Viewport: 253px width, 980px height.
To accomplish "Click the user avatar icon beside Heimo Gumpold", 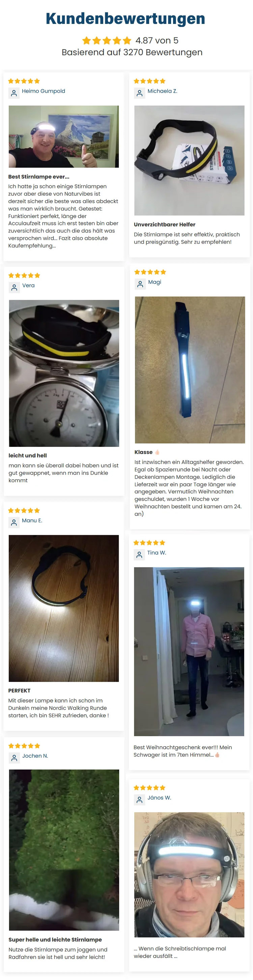I will pos(14,93).
